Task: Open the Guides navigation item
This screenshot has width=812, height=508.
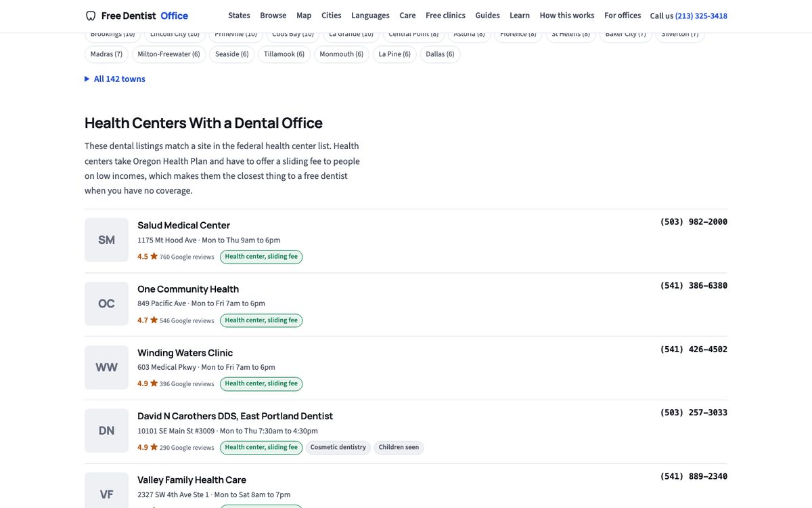Action: click(487, 16)
